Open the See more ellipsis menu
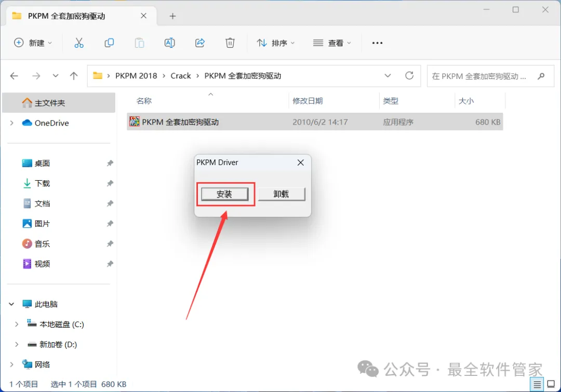The height and width of the screenshot is (392, 561). (x=377, y=43)
